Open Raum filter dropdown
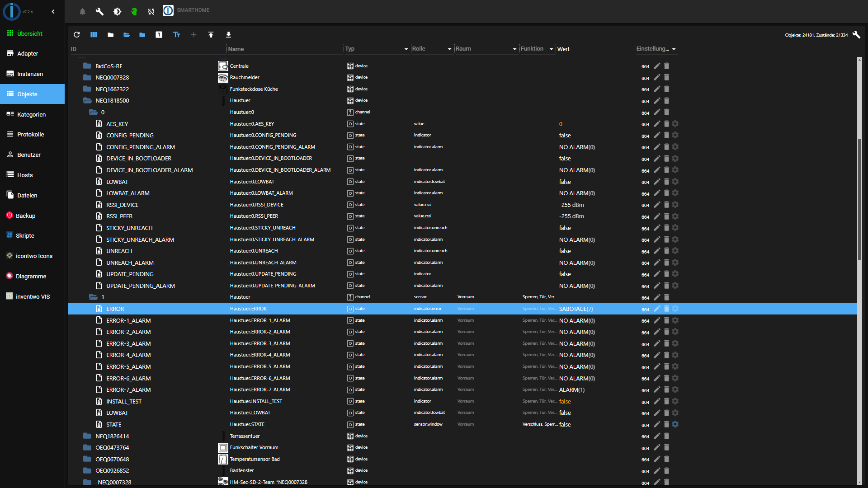 514,49
